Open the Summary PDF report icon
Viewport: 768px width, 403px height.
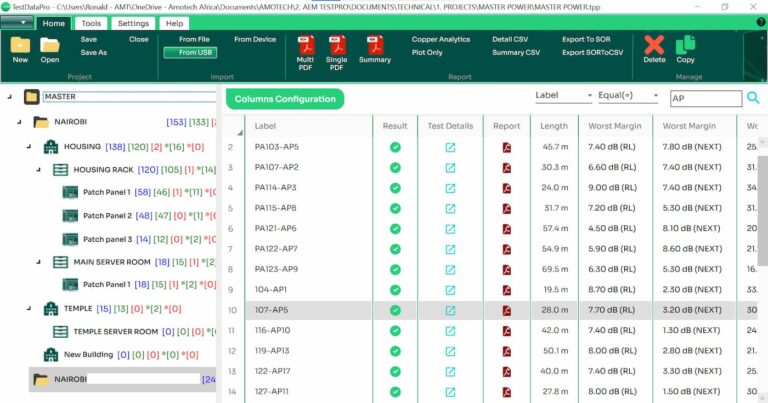pos(375,45)
